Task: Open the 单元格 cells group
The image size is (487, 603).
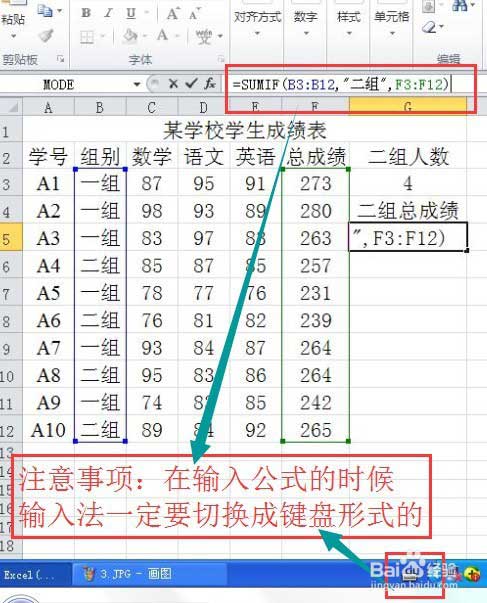Action: (392, 24)
